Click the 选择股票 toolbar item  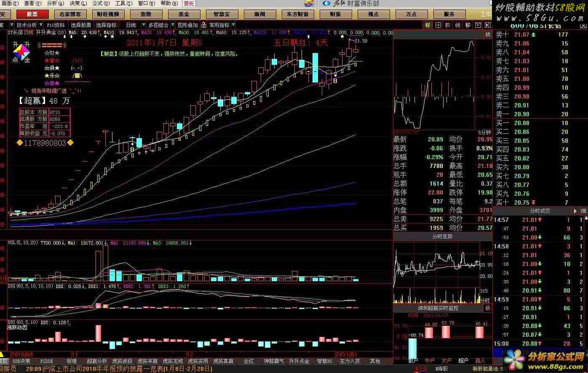click(81, 25)
